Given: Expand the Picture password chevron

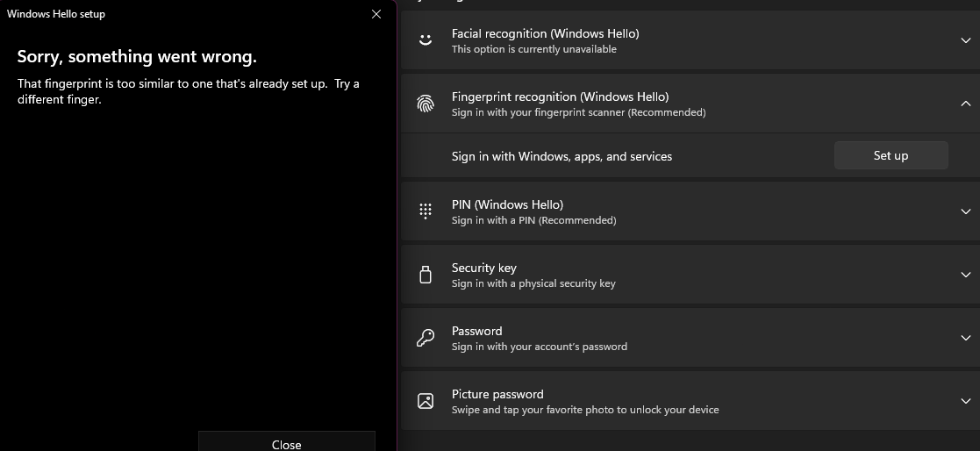Looking at the screenshot, I should click(x=966, y=401).
